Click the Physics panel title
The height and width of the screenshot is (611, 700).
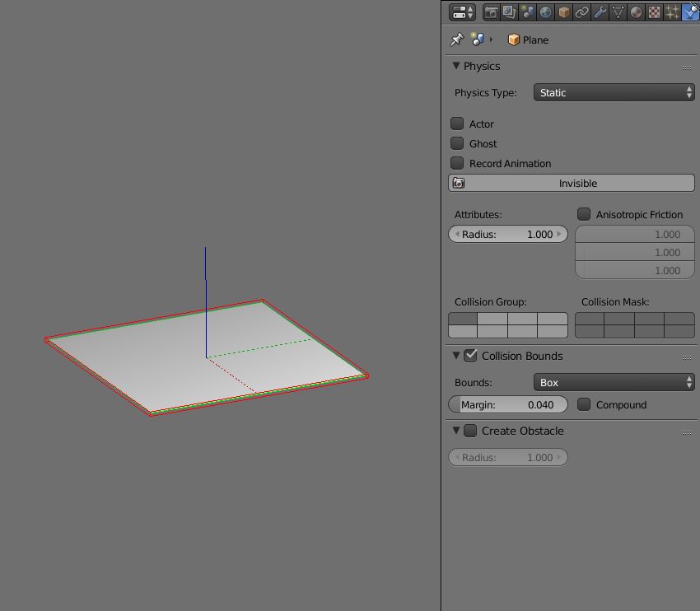point(482,66)
